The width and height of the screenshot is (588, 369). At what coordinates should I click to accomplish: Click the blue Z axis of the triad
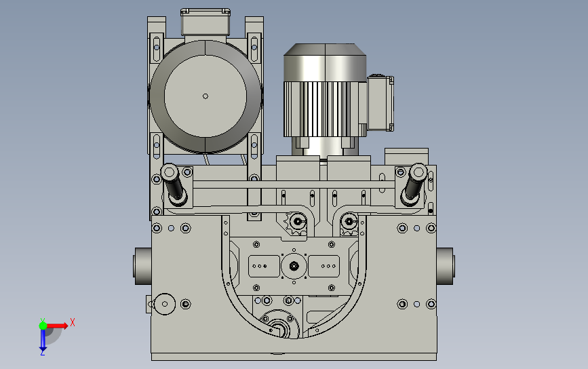[x=43, y=341]
